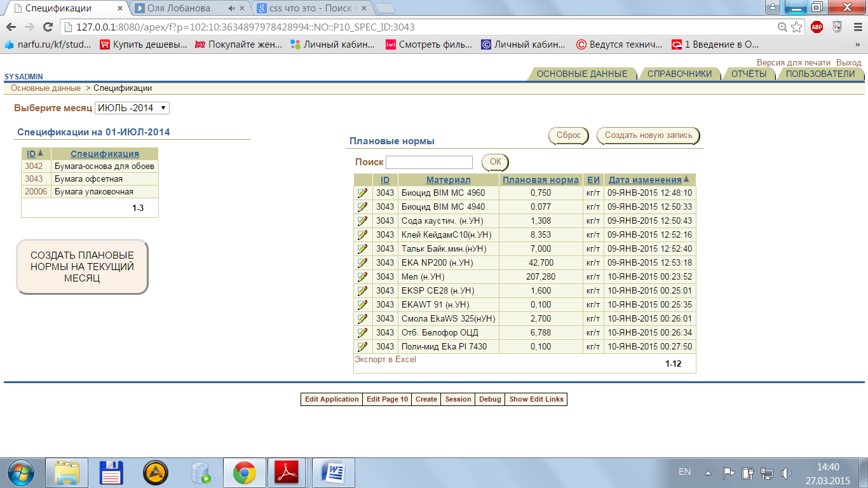This screenshot has width=868, height=488.
Task: Open the floppy disk app on taskbar
Action: 111,472
